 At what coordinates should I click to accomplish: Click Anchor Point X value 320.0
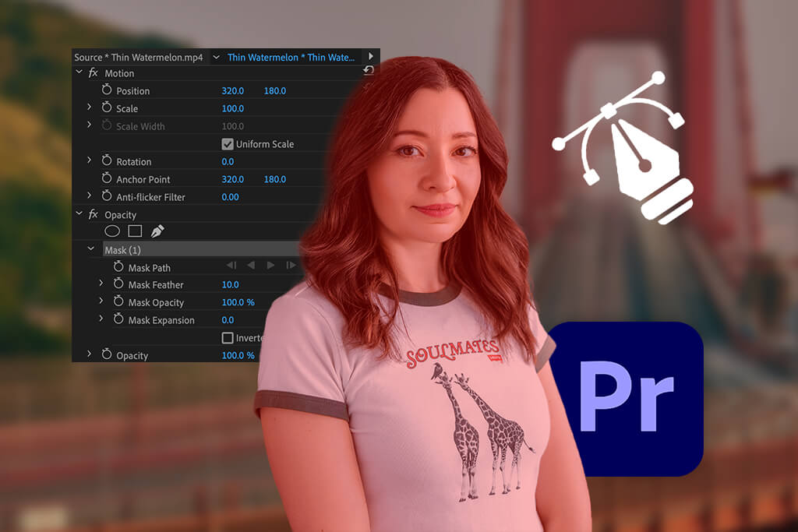click(x=232, y=179)
